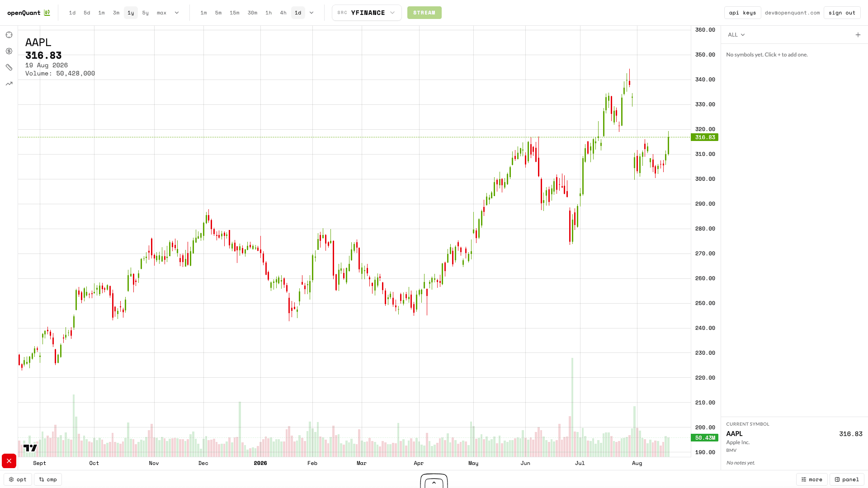
Task: Toggle the panel button
Action: coord(847,479)
